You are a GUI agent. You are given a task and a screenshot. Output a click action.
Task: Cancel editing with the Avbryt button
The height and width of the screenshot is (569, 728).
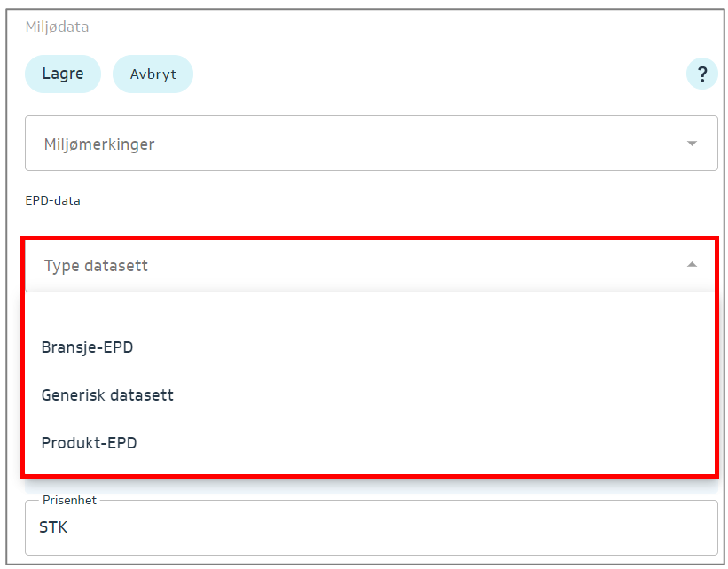[x=153, y=74]
